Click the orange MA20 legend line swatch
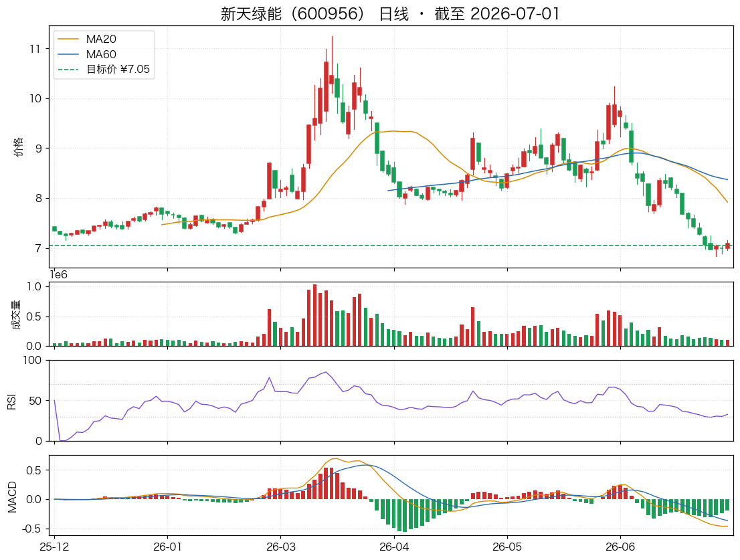Screen dimensions: 740x560 pos(68,39)
